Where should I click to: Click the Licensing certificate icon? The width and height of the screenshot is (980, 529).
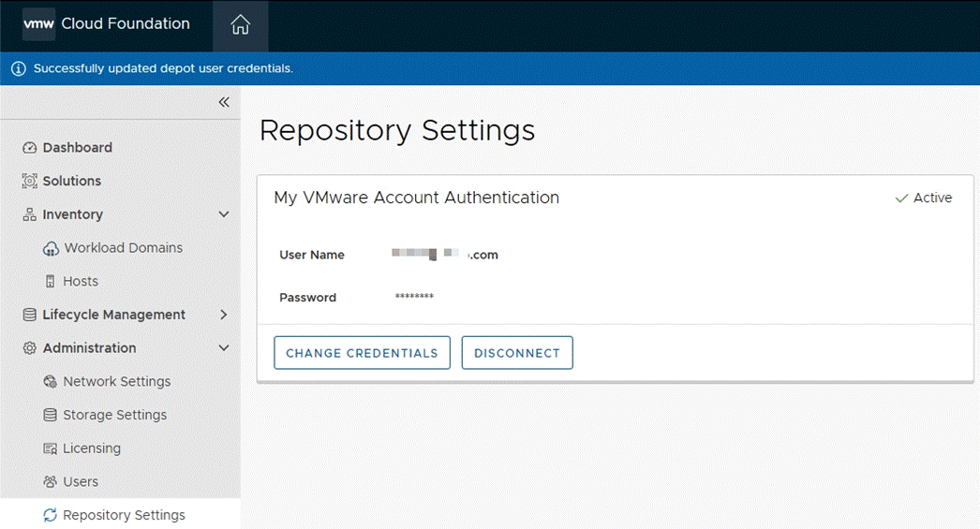coord(50,448)
